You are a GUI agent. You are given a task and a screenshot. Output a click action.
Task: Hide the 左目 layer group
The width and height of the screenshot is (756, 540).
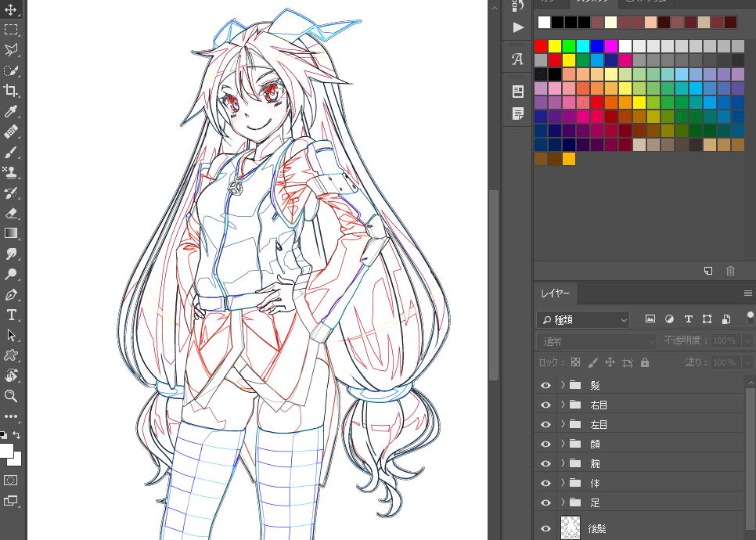point(545,424)
